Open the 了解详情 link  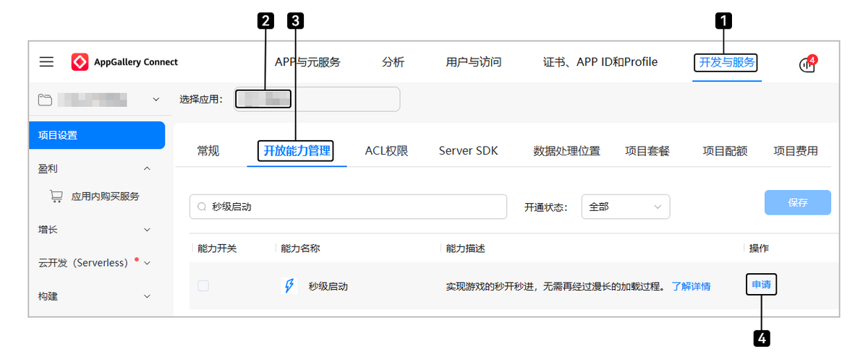691,286
